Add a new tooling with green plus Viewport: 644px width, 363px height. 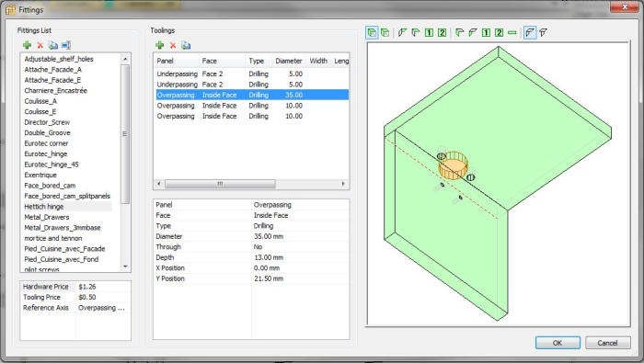pos(160,45)
